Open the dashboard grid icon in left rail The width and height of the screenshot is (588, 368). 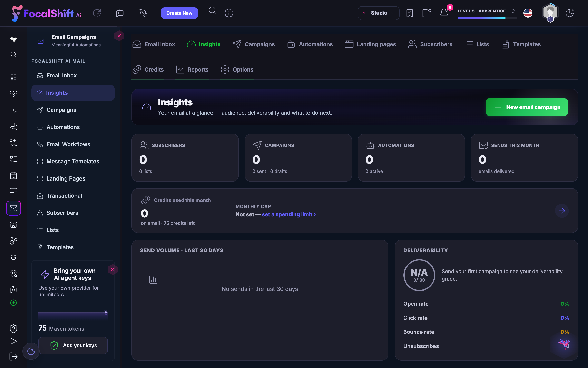click(13, 77)
